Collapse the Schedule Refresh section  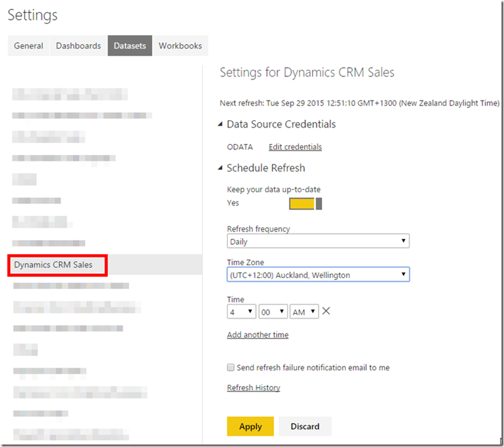220,168
